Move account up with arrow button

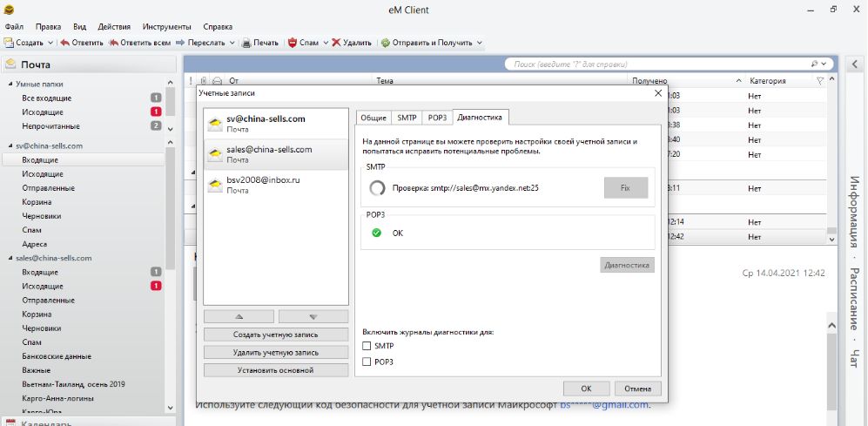click(239, 316)
